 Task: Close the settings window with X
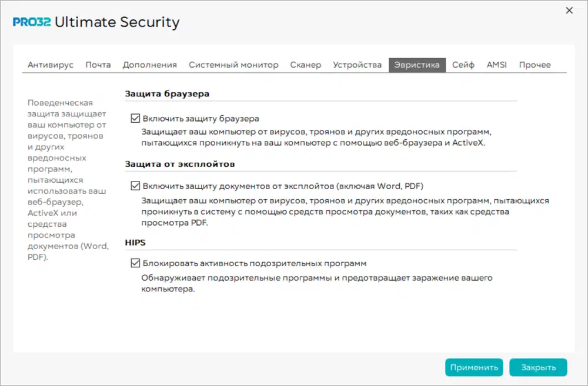click(x=569, y=11)
